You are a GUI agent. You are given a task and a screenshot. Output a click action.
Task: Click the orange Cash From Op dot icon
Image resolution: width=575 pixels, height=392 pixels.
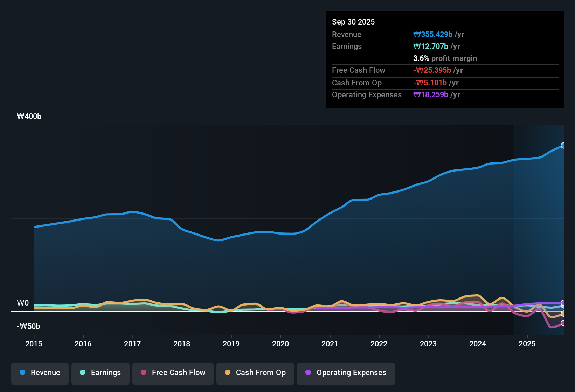(x=227, y=372)
